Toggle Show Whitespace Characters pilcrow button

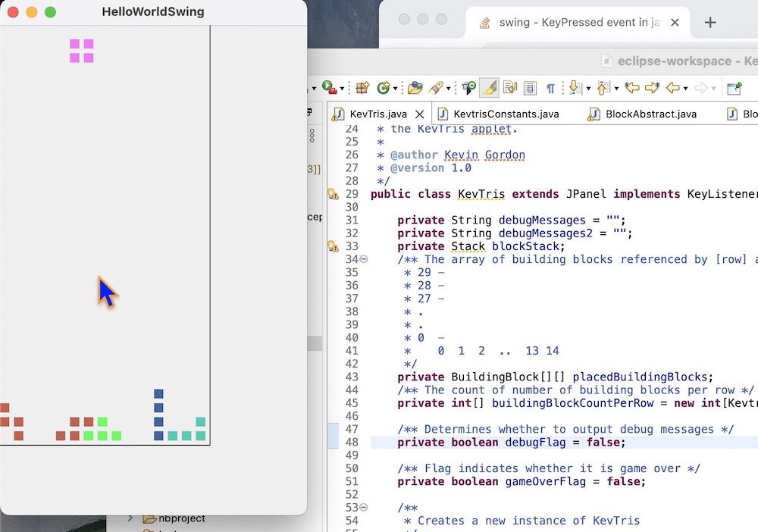550,88
